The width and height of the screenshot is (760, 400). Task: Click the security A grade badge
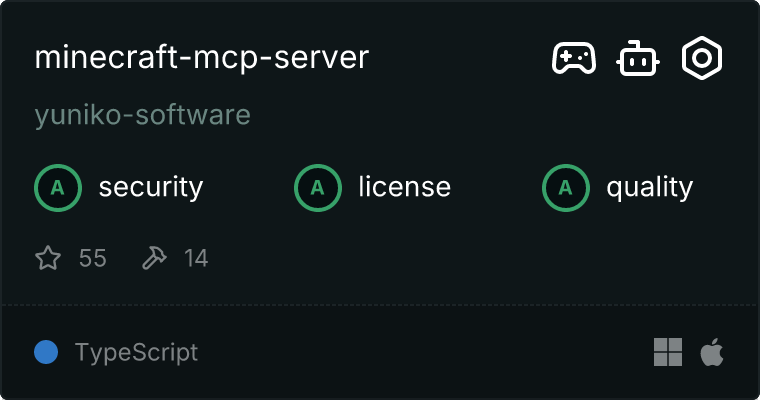coord(58,188)
